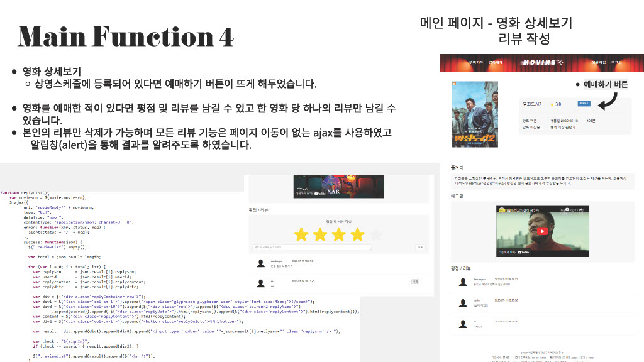Play the 범죄도시 trailer with the red YouTube button

click(x=542, y=231)
